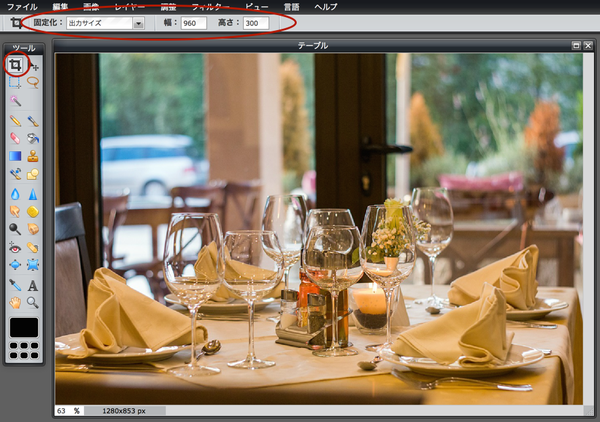Image resolution: width=600 pixels, height=422 pixels.
Task: Select the rectangular Marquee tool
Action: [15, 82]
